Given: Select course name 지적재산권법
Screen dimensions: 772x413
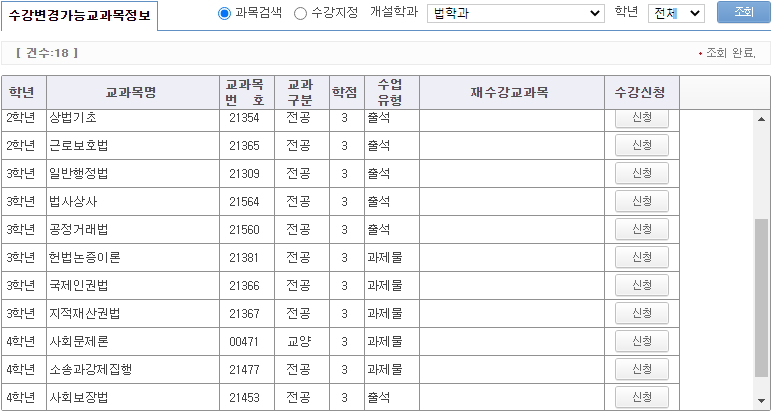Looking at the screenshot, I should point(85,314).
